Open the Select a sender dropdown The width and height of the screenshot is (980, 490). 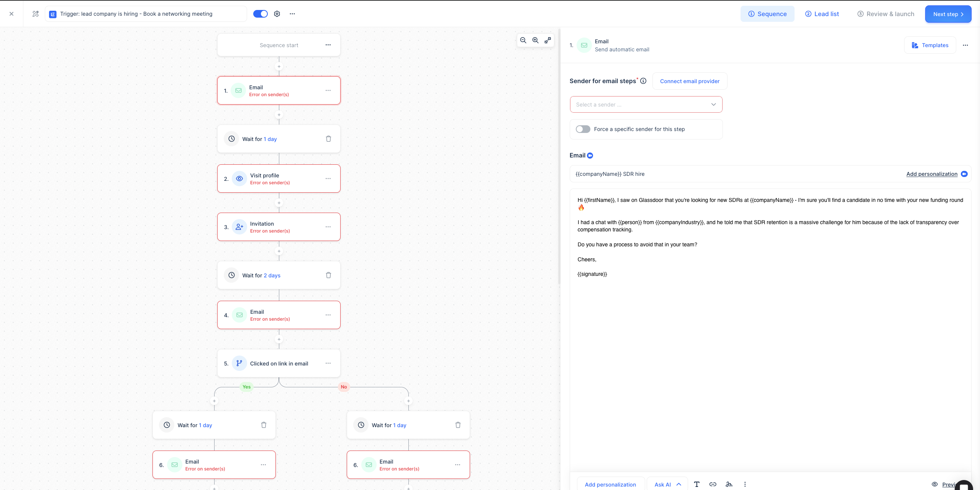tap(646, 105)
